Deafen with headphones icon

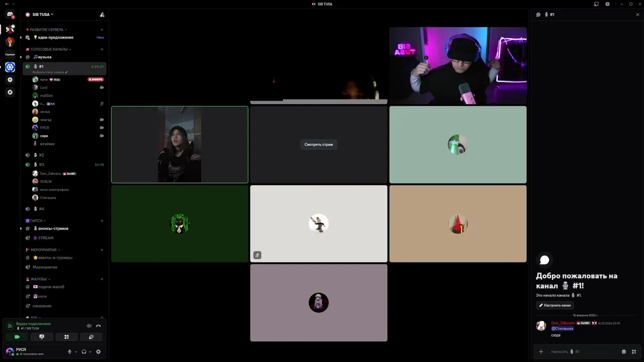click(x=84, y=351)
